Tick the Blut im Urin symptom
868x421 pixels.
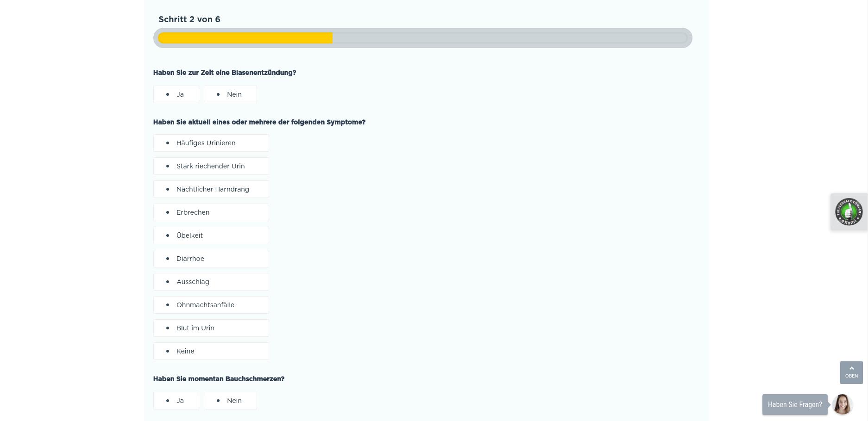[211, 328]
